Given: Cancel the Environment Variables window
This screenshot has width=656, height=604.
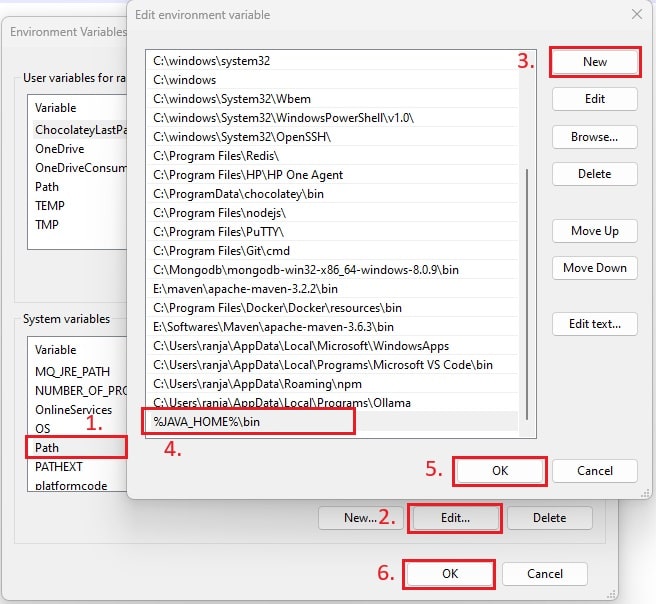Looking at the screenshot, I should [545, 574].
